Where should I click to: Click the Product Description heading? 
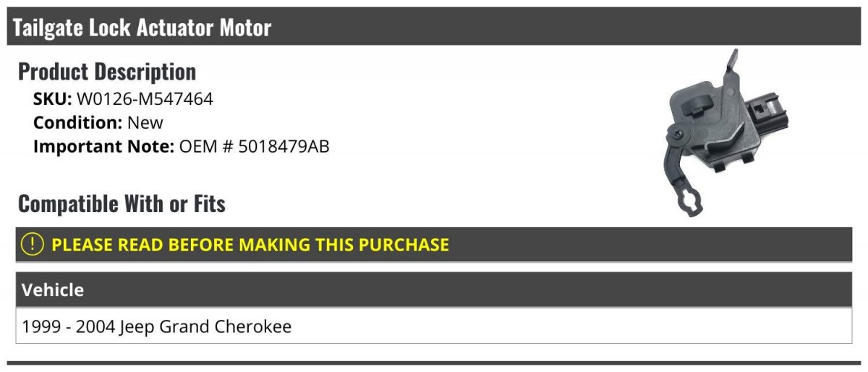107,72
